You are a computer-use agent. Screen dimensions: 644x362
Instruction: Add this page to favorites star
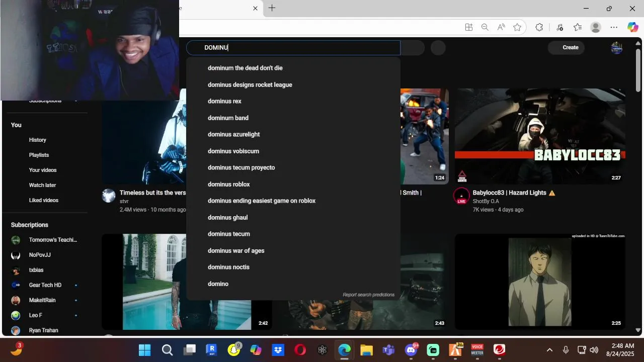(x=517, y=28)
